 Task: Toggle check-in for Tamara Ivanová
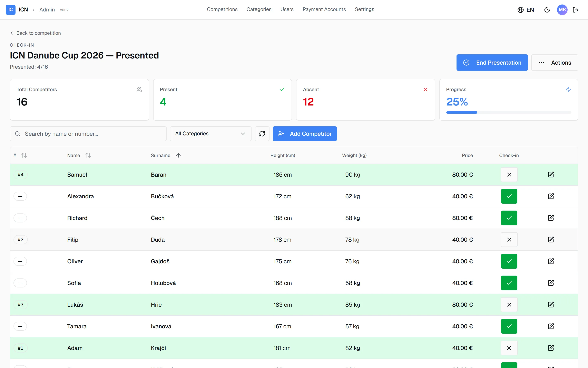click(509, 326)
